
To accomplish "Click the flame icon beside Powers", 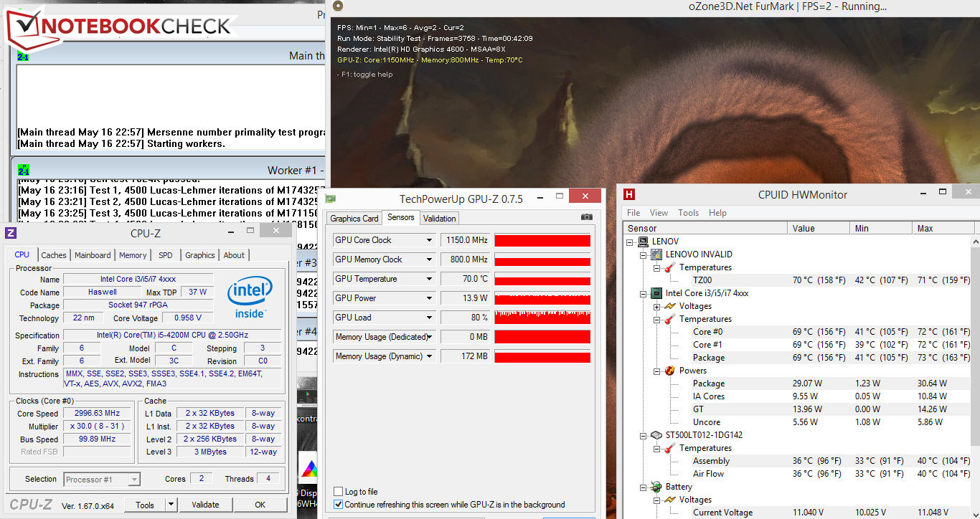I will 669,371.
